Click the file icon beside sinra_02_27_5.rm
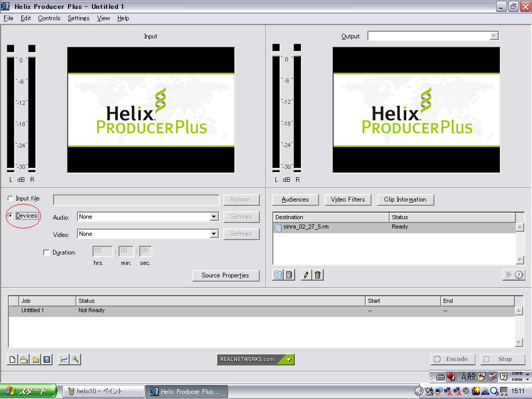Image resolution: width=532 pixels, height=399 pixels. 278,228
